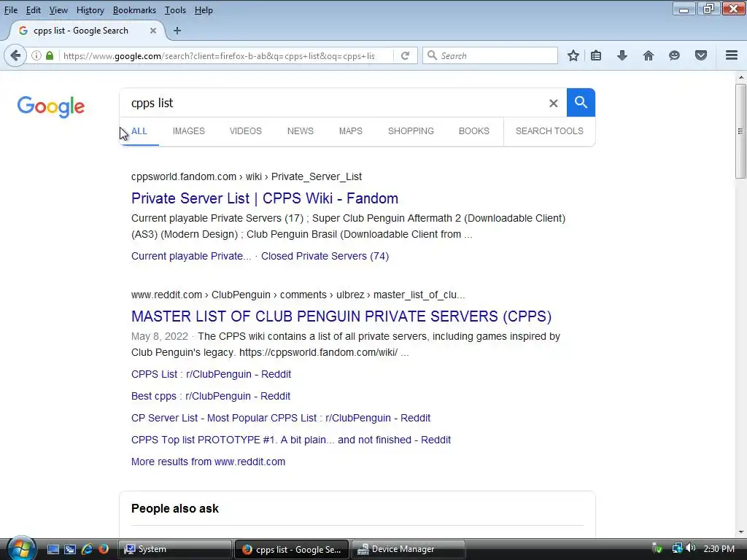Open the Bookmarks menu
Image resolution: width=747 pixels, height=560 pixels.
134,10
